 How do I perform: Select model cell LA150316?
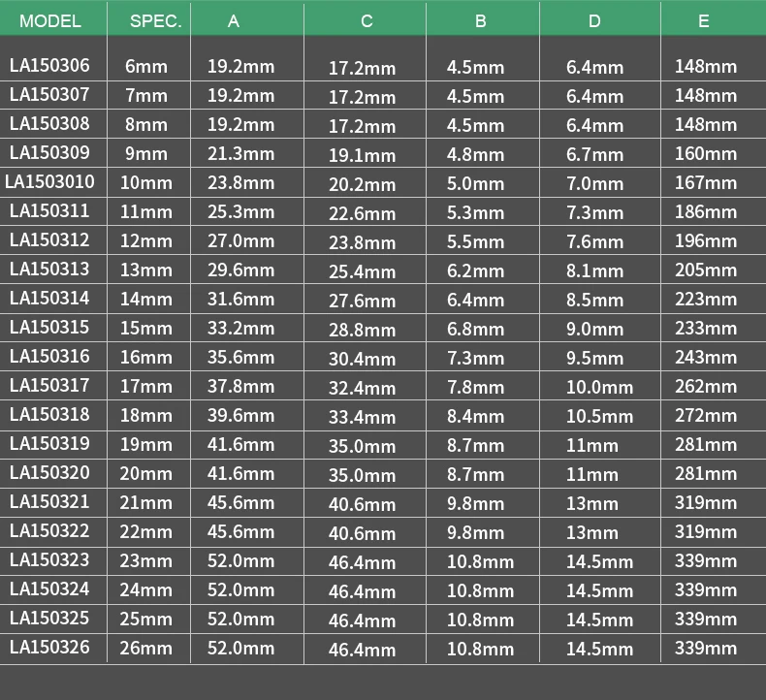49,357
